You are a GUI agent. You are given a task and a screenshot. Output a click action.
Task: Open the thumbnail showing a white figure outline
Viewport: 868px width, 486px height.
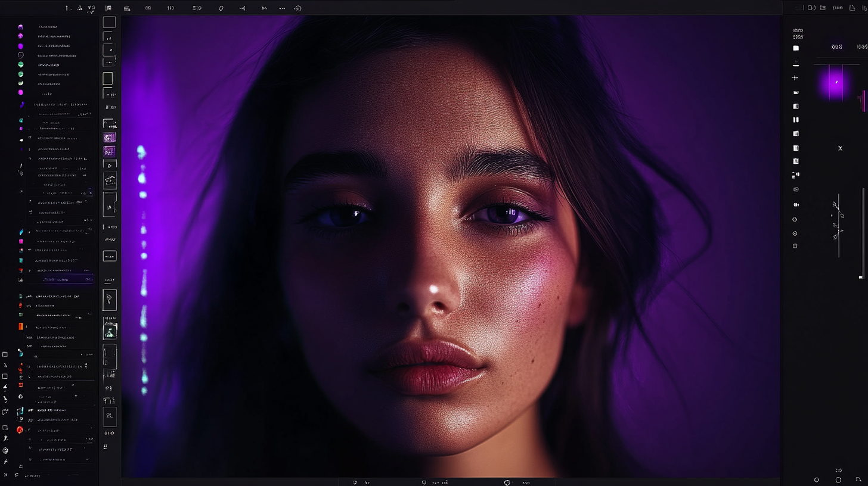[x=110, y=300]
